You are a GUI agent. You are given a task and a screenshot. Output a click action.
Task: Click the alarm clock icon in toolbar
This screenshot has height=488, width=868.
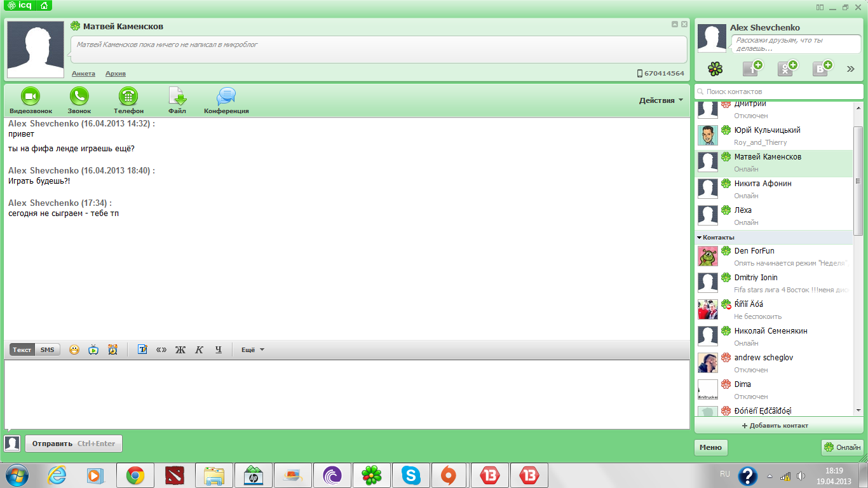coord(112,349)
